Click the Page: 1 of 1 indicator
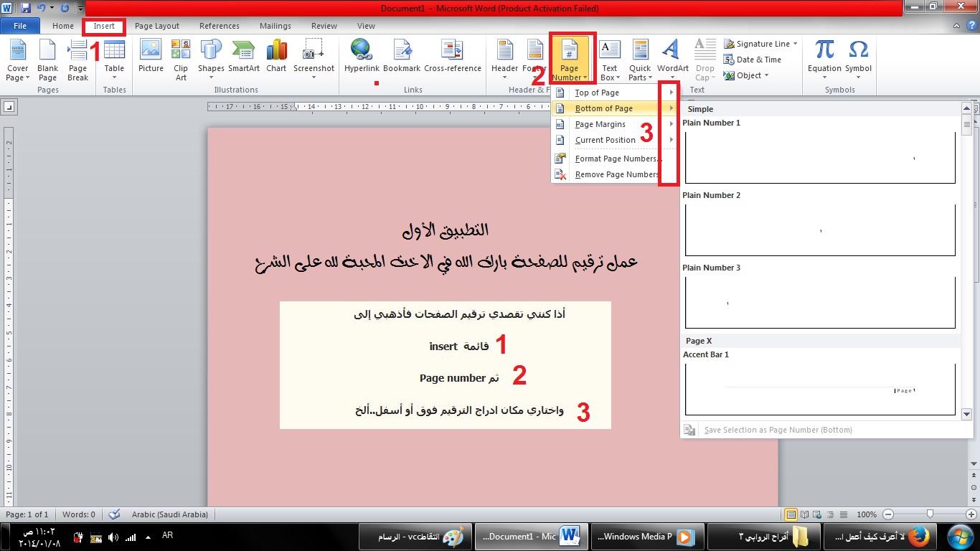The image size is (980, 551). point(27,514)
